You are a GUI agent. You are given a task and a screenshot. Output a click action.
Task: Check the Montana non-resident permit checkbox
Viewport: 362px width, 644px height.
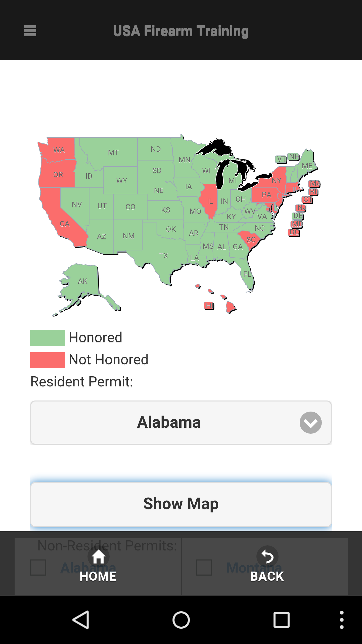204,568
